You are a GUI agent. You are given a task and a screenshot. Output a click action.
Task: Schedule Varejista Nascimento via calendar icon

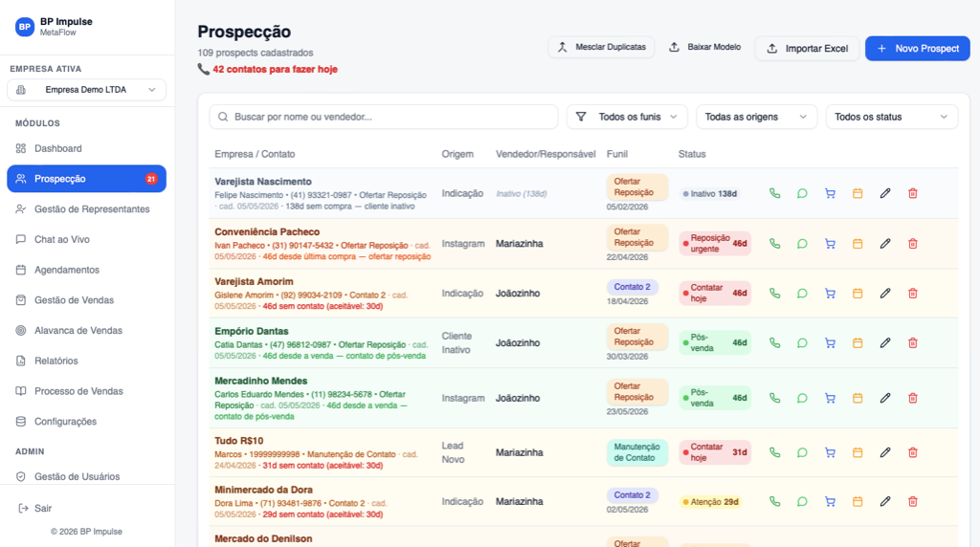click(857, 193)
